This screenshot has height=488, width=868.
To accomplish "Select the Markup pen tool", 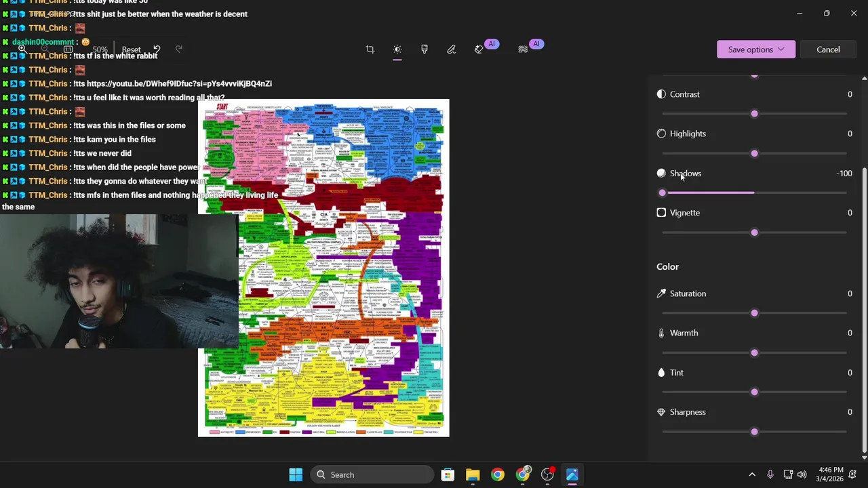I will coord(452,49).
